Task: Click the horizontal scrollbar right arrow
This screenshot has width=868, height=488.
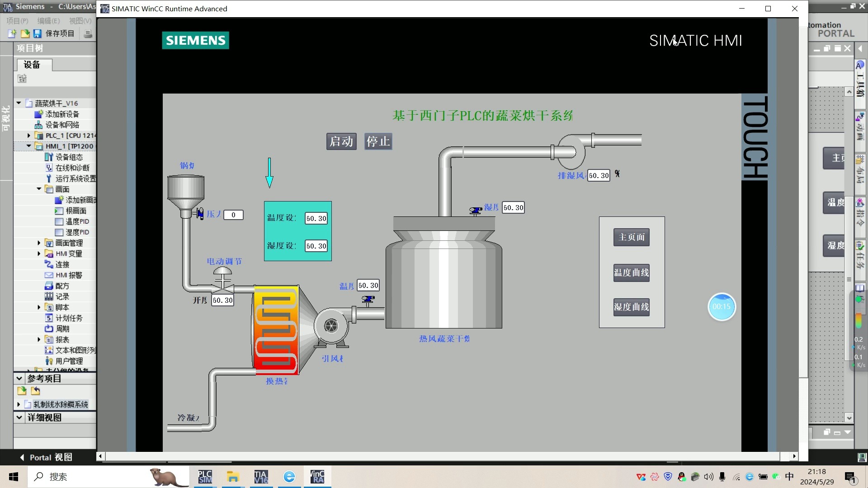Action: pyautogui.click(x=794, y=456)
